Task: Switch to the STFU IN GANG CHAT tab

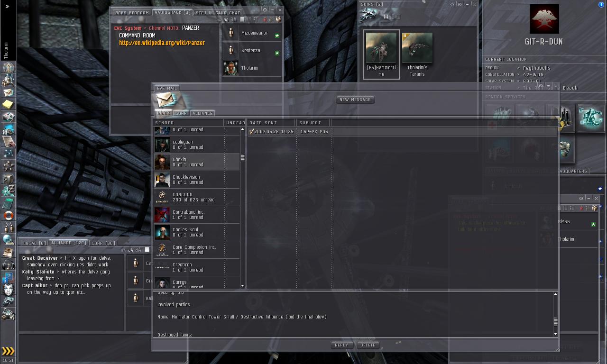Action: [x=218, y=13]
